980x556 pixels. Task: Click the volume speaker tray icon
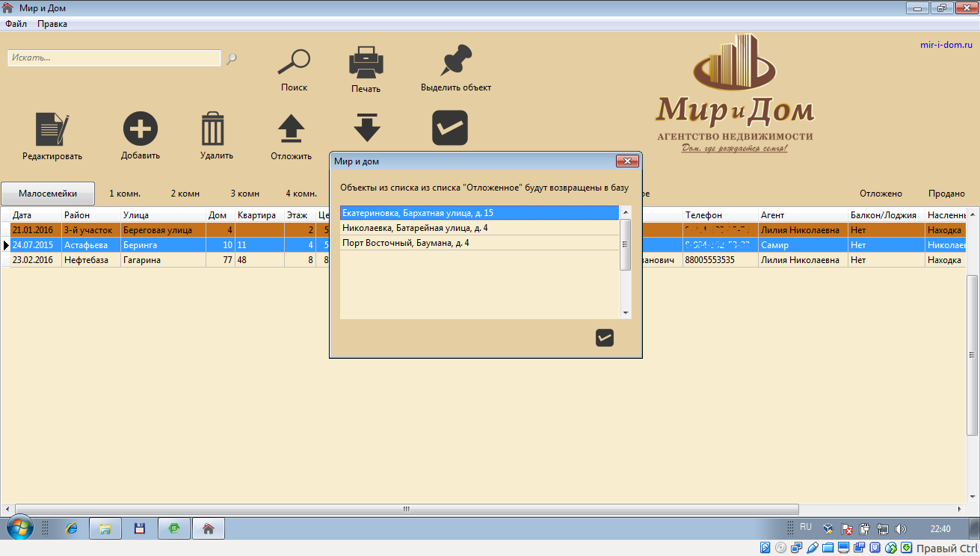[901, 528]
